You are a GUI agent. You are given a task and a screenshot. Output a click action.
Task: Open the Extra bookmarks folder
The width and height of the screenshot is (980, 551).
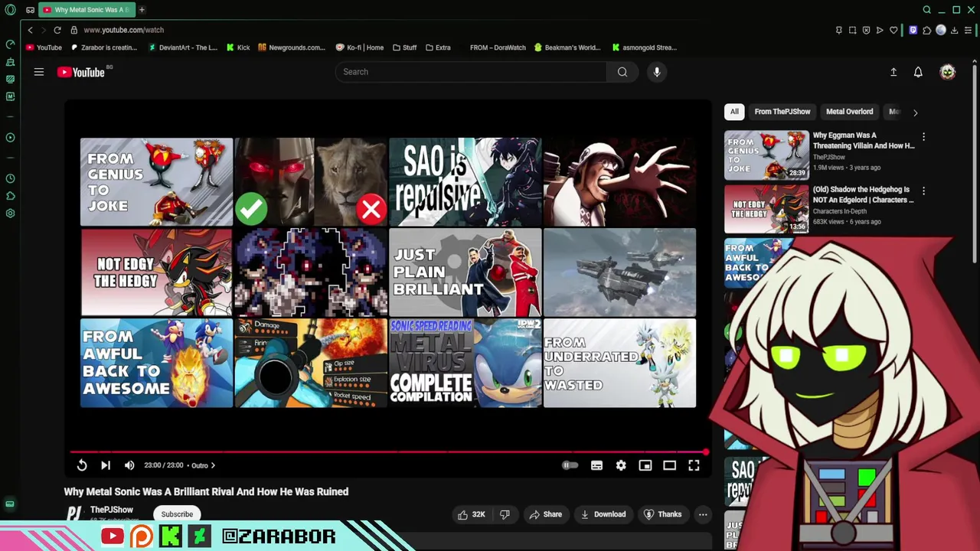[x=438, y=47]
